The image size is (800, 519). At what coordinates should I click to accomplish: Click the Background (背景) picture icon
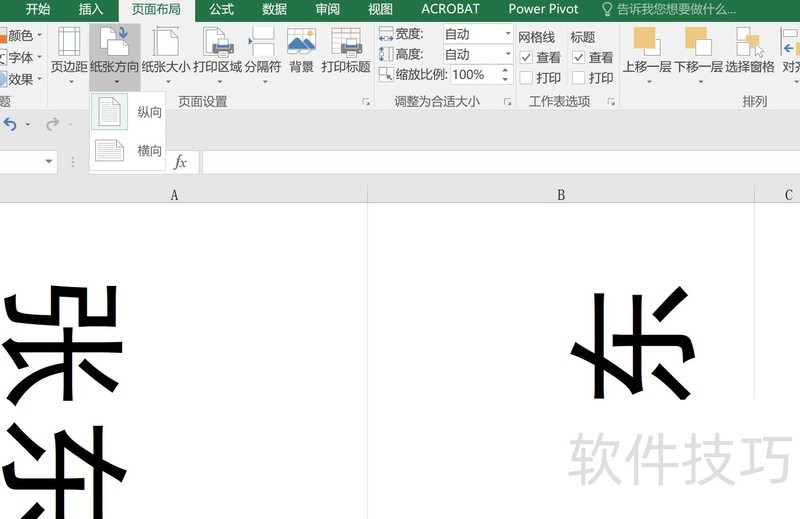(x=301, y=42)
